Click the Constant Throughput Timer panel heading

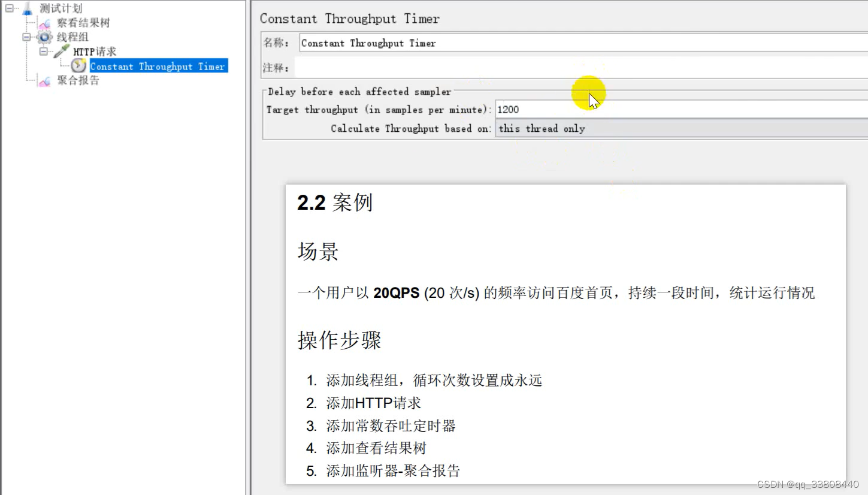tap(350, 19)
